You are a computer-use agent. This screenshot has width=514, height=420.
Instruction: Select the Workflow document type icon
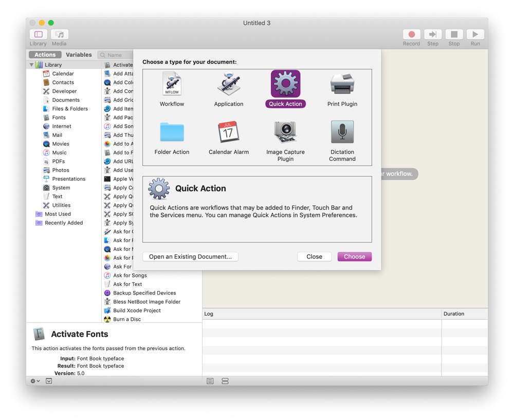point(172,84)
